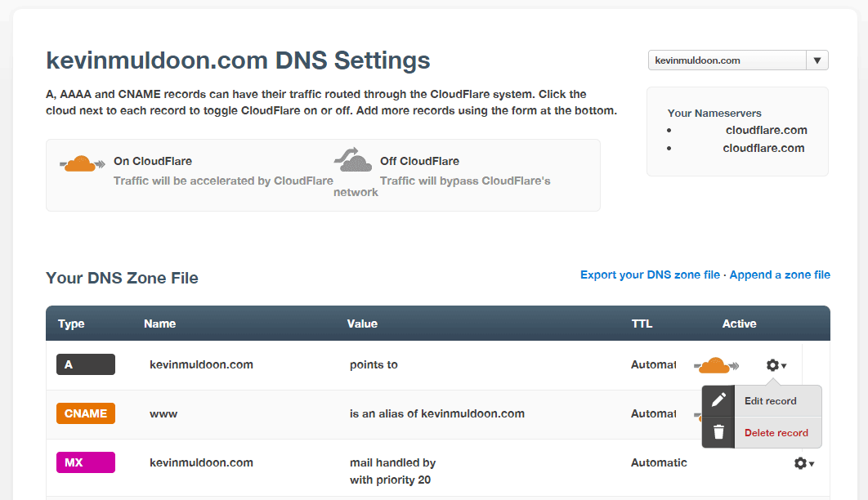Open the gear menu for the MX record
The width and height of the screenshot is (868, 500).
click(x=803, y=463)
